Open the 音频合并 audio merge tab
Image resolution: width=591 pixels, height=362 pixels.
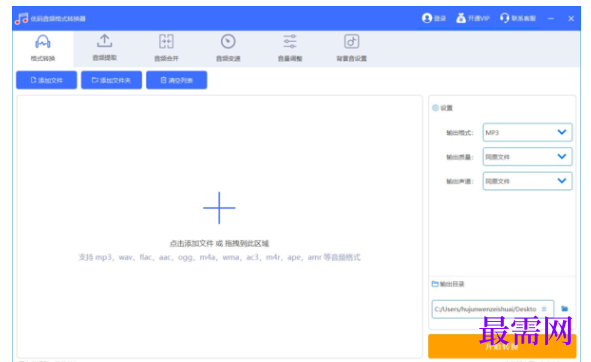click(166, 48)
